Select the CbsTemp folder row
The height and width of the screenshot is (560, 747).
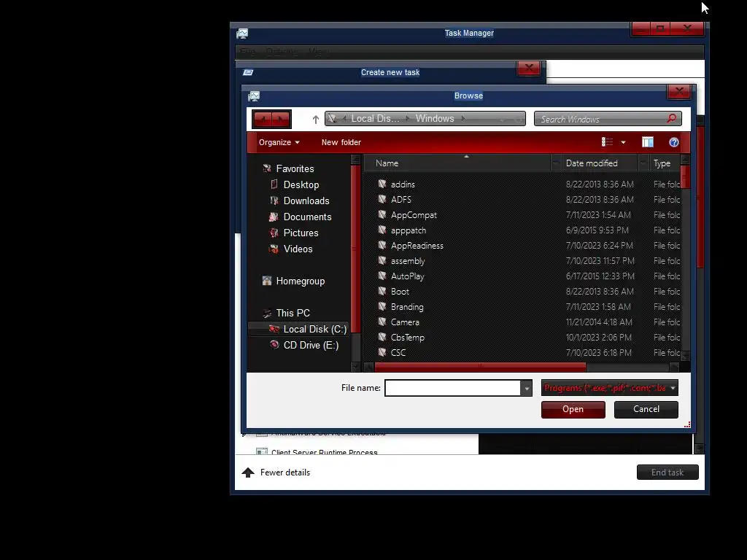tap(524, 337)
